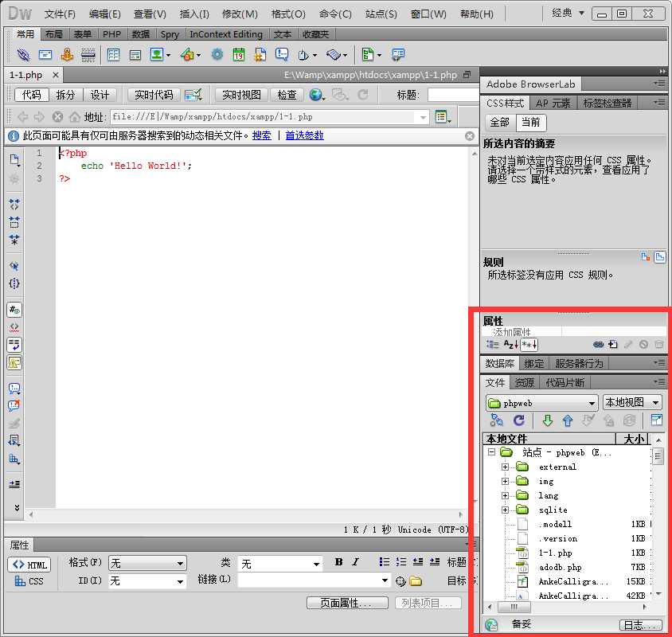Insert a widget gear icon
This screenshot has height=637, width=672.
(x=217, y=54)
